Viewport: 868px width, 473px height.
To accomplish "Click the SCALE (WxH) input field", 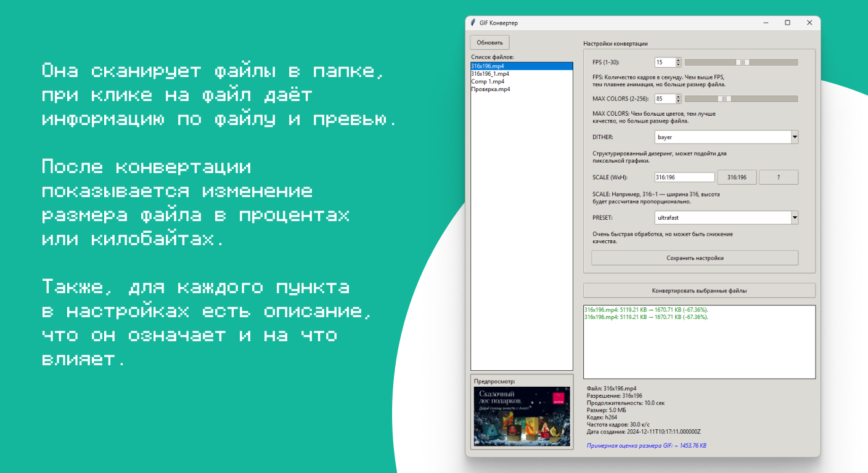I will point(684,177).
